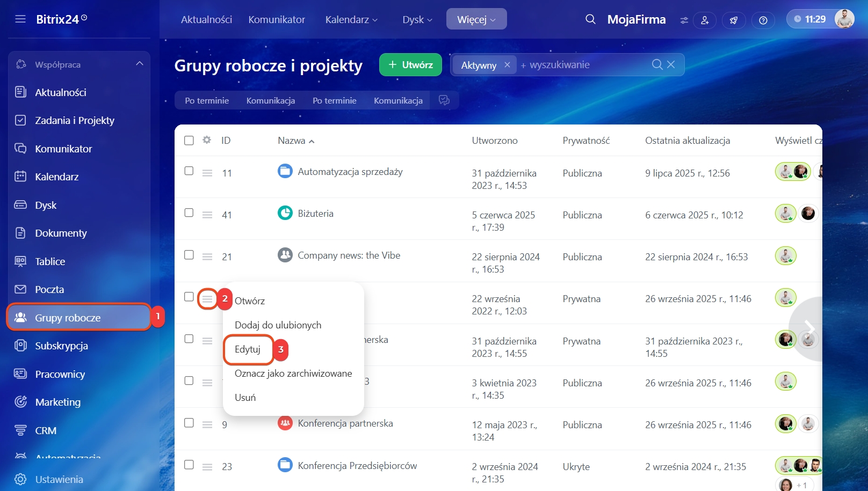
Task: Open the help question mark icon
Action: coord(763,20)
